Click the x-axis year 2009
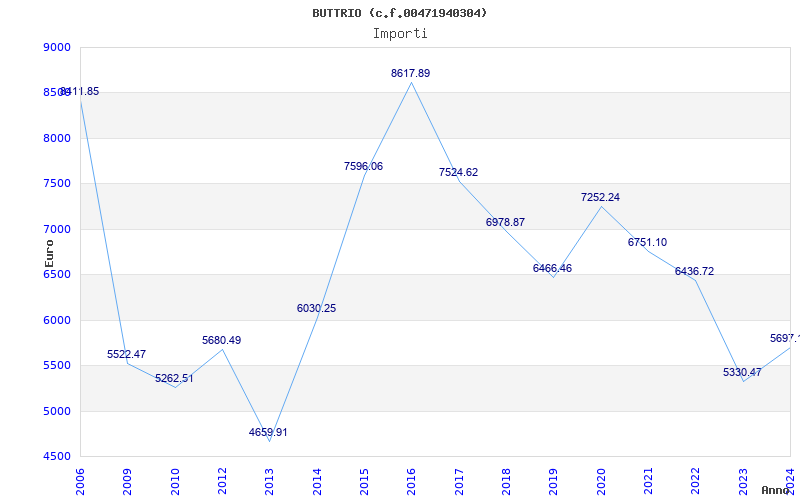The image size is (800, 500). [128, 481]
